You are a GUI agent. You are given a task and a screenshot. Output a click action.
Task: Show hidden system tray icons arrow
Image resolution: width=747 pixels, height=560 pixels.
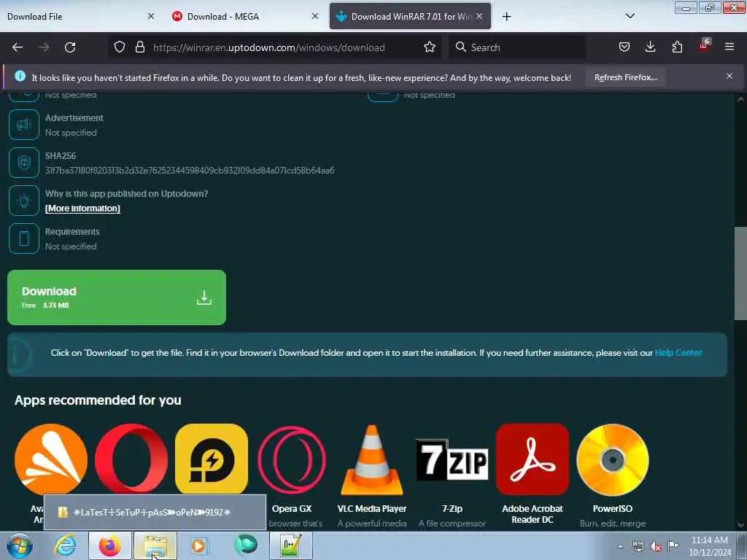pyautogui.click(x=620, y=546)
